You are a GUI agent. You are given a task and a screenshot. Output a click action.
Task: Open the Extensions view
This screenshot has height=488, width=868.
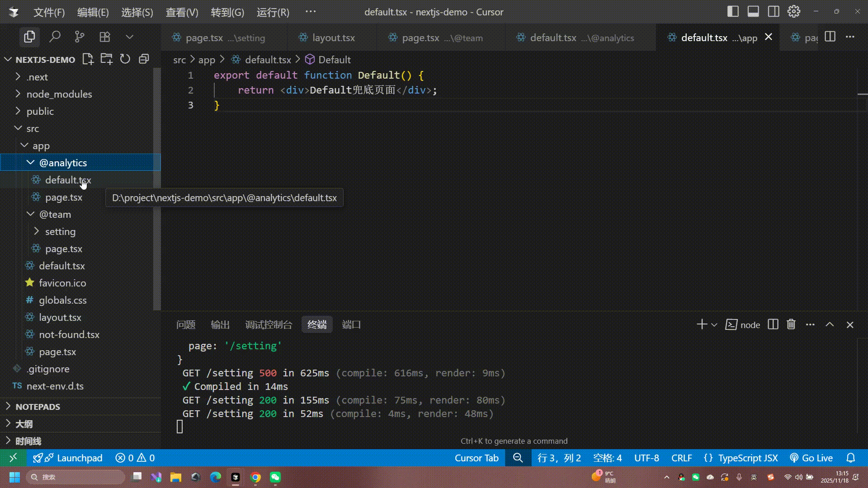click(105, 37)
